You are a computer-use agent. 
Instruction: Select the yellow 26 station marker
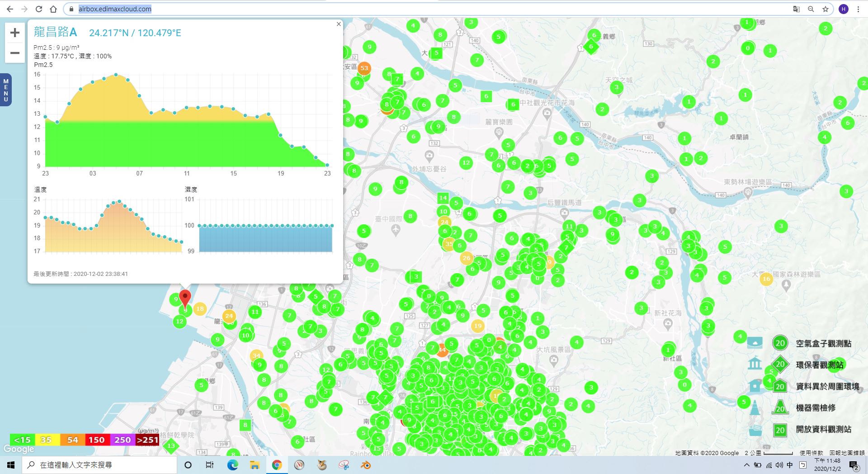[x=467, y=258]
